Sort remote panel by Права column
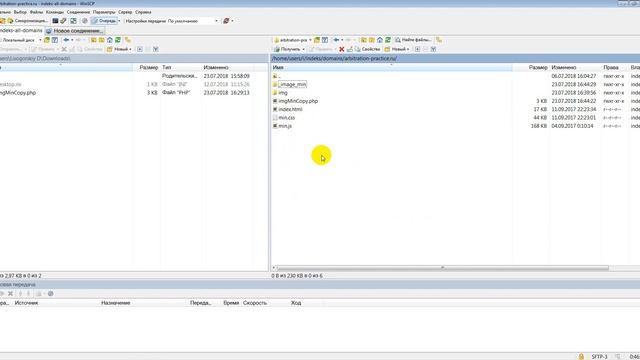The width and height of the screenshot is (640, 360). [x=614, y=67]
